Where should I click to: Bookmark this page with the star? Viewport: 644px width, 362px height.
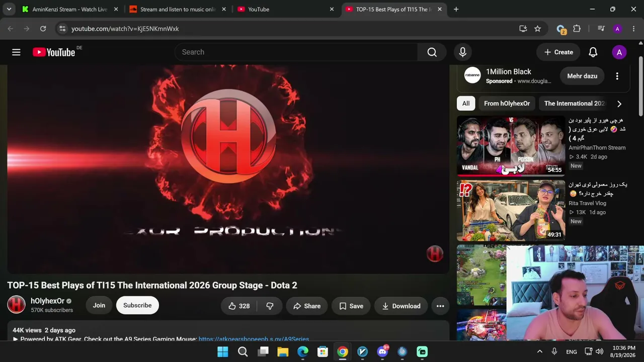538,29
